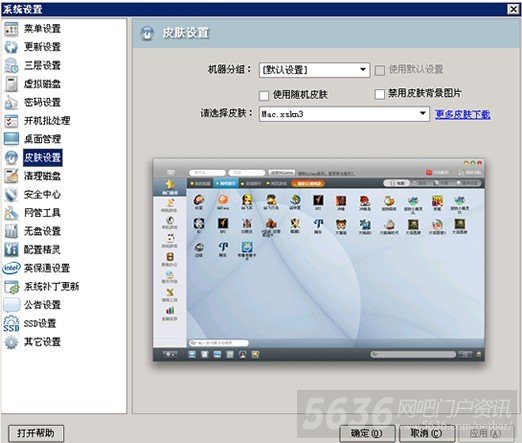Click the 安全中心 shield icon
Viewport: 522px width, 443px height.
[x=11, y=194]
